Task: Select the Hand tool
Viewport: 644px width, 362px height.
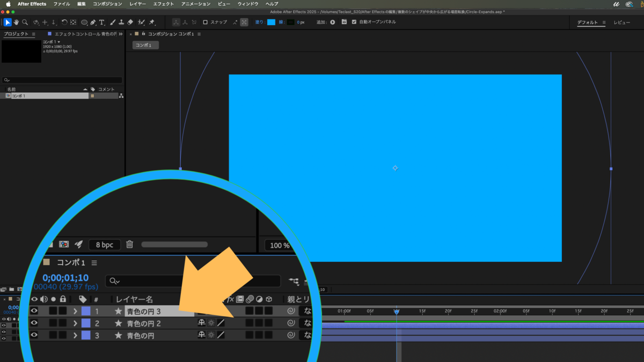Action: (16, 22)
